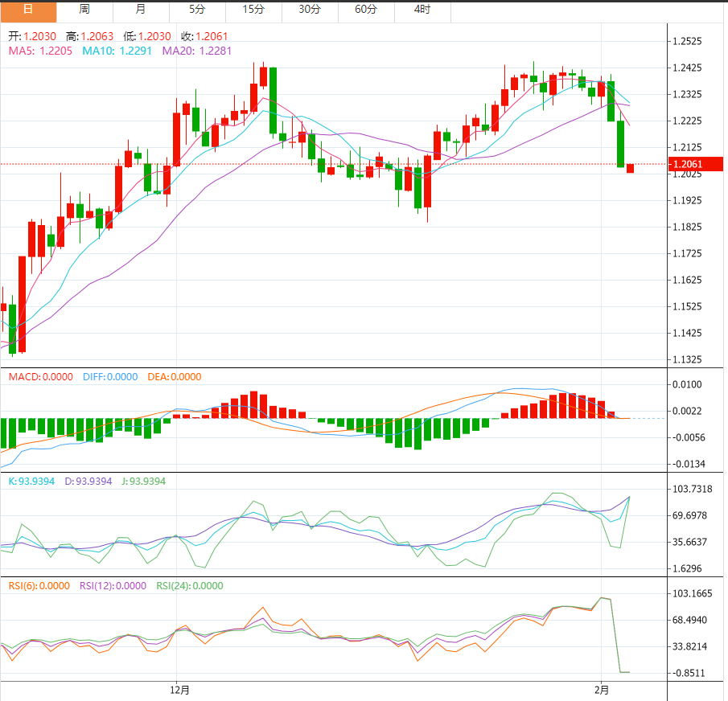This screenshot has width=728, height=701.
Task: Click the KDJ K value label
Action: 31,482
